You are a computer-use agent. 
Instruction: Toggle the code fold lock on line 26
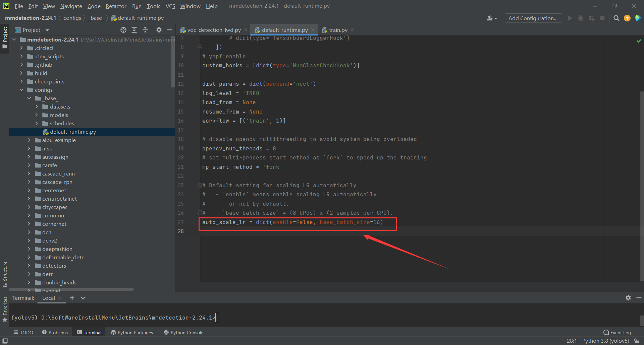200,213
